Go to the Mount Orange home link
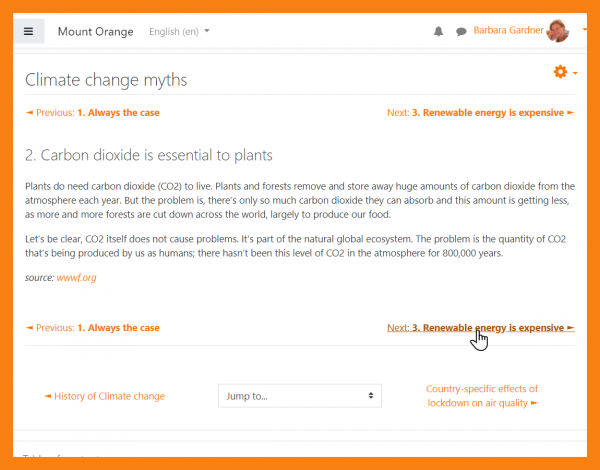Viewport: 600px width, 470px height. point(95,32)
